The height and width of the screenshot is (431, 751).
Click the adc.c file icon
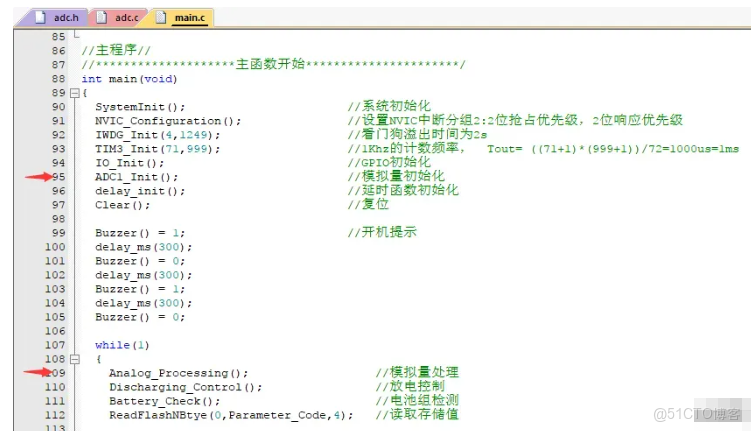click(102, 18)
